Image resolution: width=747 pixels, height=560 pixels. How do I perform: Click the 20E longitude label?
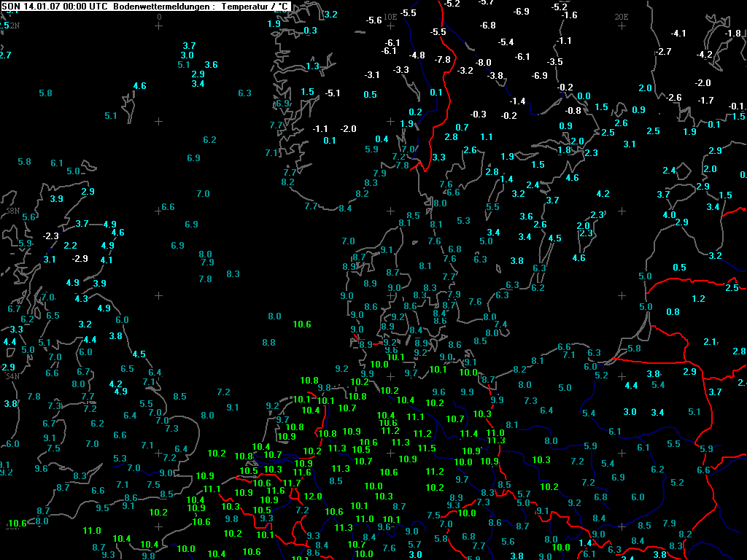[x=621, y=15]
